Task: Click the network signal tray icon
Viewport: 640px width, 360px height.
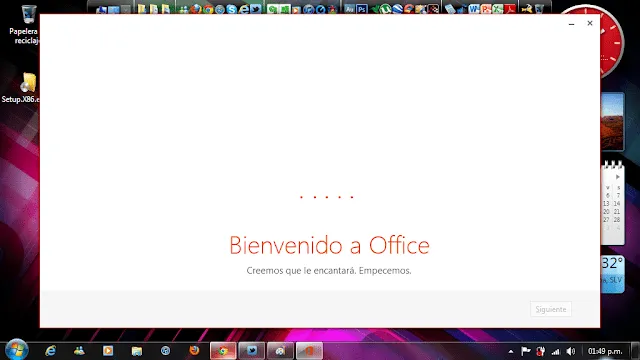Action: click(x=556, y=351)
